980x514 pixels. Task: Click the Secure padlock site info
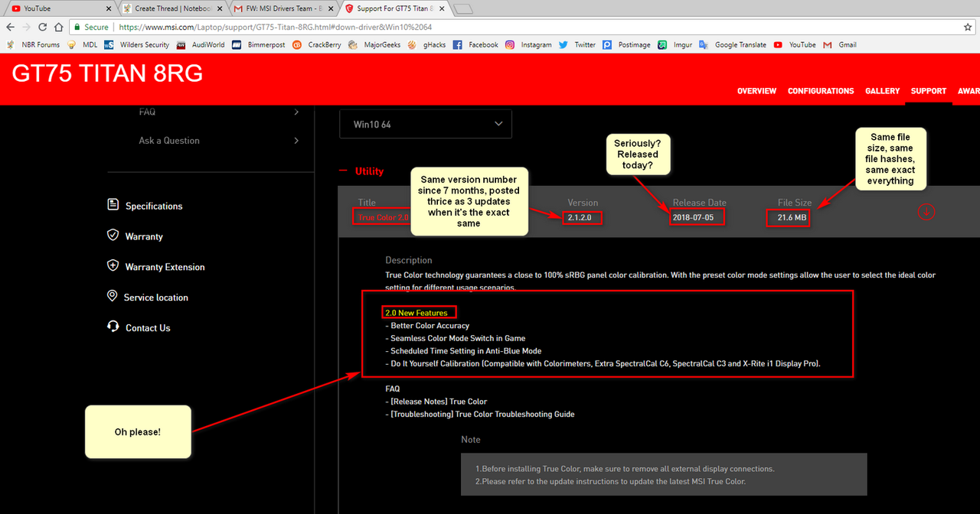tap(92, 27)
